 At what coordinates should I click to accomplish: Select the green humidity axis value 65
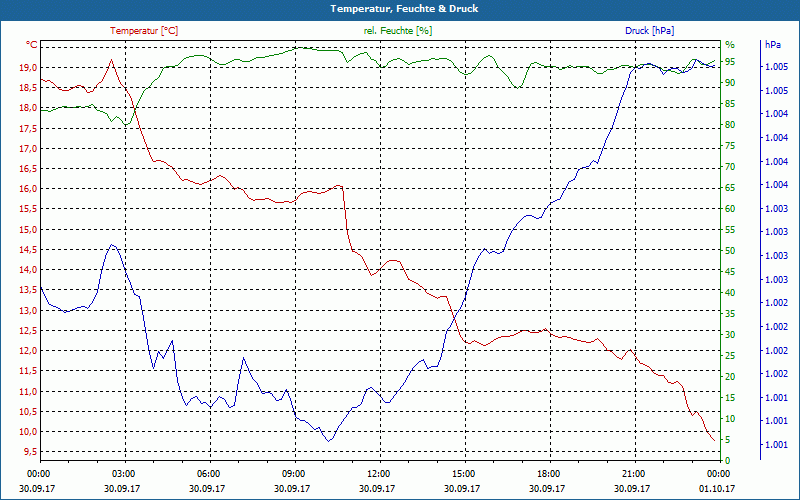[730, 188]
